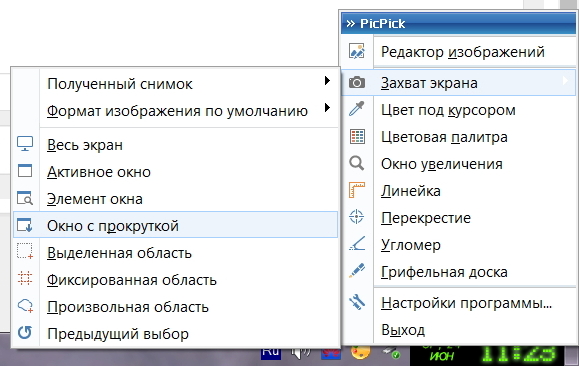Capture Произвольная область
This screenshot has width=579, height=366.
[175, 307]
